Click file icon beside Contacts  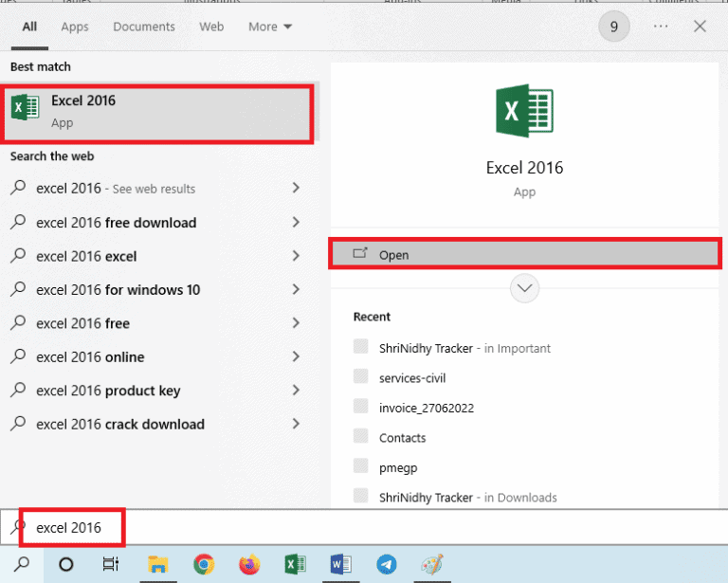pos(361,436)
